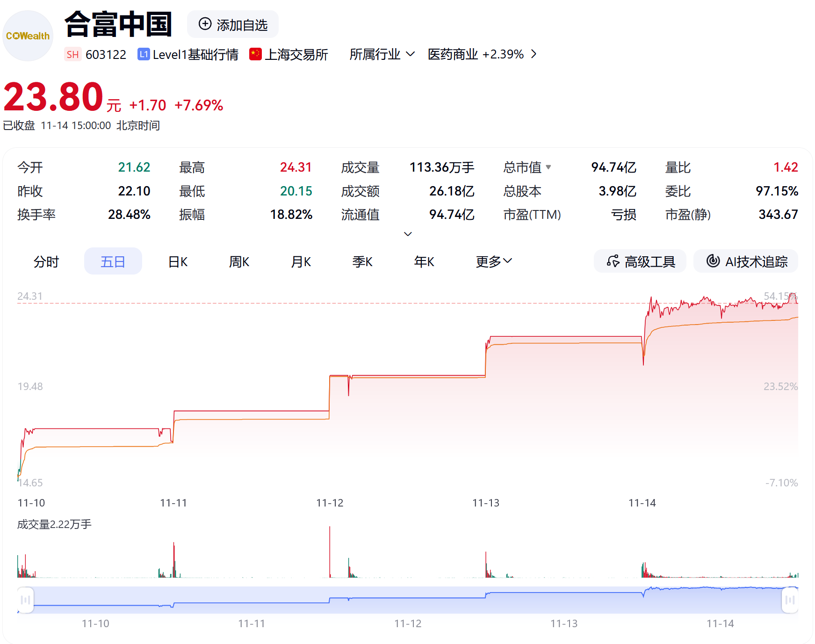Click the volume bar chart

408,552
